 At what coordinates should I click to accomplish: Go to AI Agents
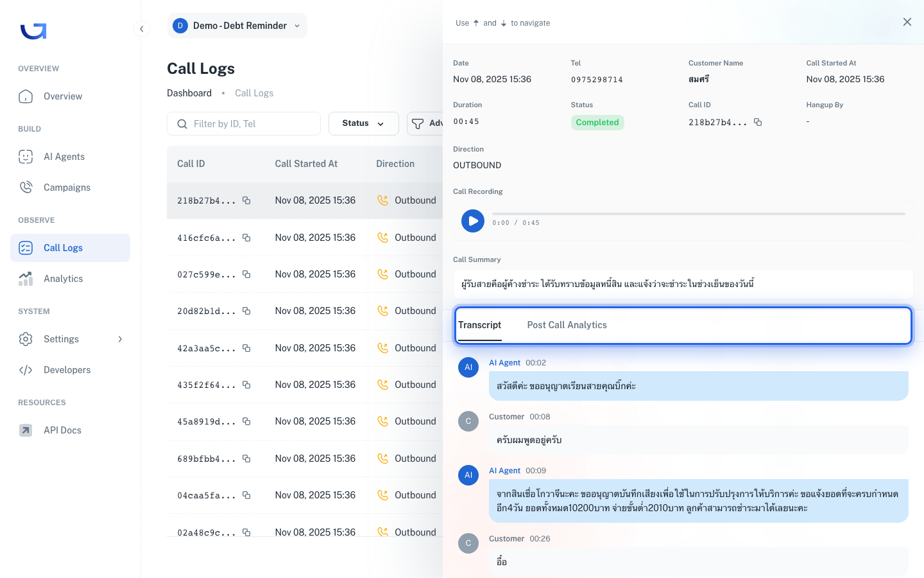pyautogui.click(x=70, y=157)
